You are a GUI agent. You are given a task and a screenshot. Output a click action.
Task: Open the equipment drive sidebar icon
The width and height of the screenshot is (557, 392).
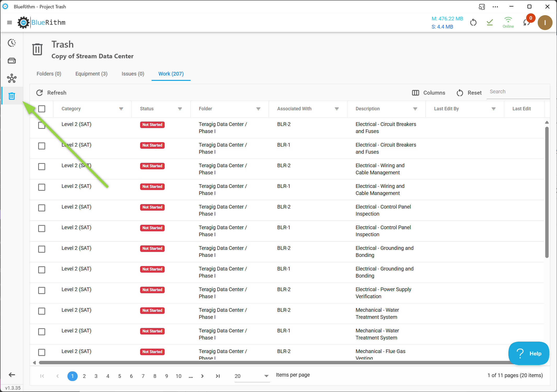coord(12,61)
